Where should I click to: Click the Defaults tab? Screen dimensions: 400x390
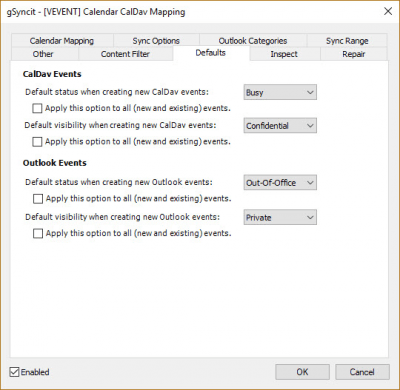tap(211, 53)
